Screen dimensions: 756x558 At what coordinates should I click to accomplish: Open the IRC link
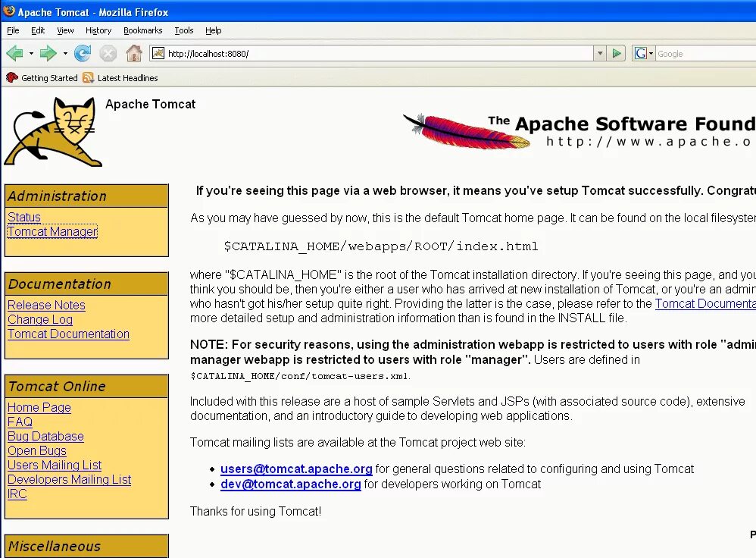coord(17,494)
